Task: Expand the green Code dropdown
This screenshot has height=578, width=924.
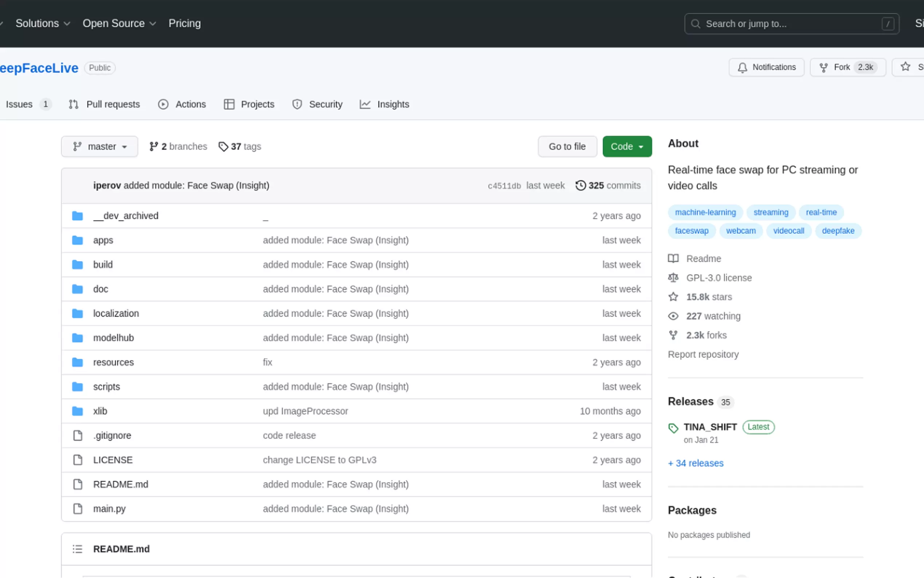Action: (x=627, y=146)
